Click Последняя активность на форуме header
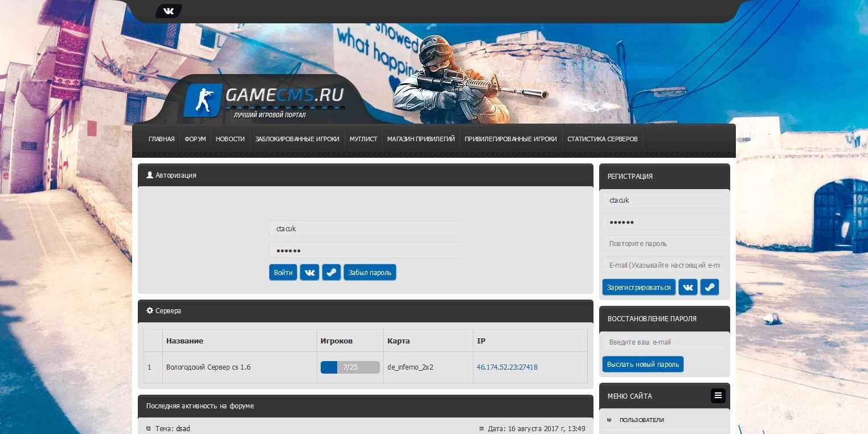The width and height of the screenshot is (868, 434). click(x=200, y=406)
